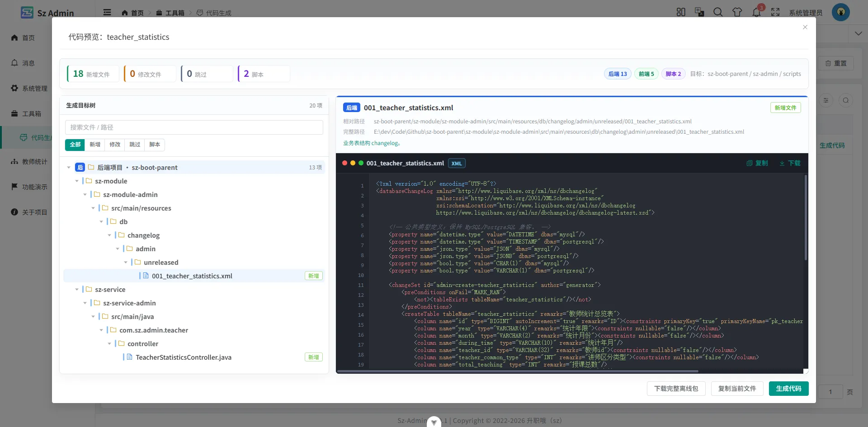The image size is (868, 427).
Task: Collapse the controller folder
Action: [109, 344]
